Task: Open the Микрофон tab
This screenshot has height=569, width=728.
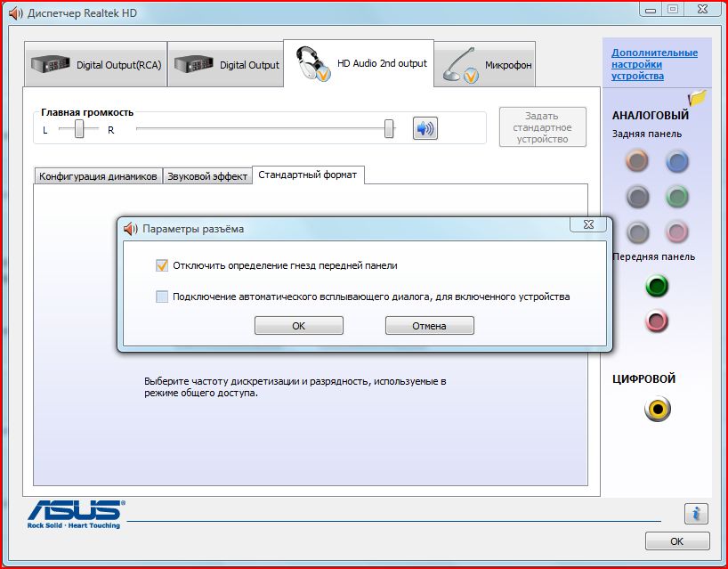Action: click(x=485, y=64)
